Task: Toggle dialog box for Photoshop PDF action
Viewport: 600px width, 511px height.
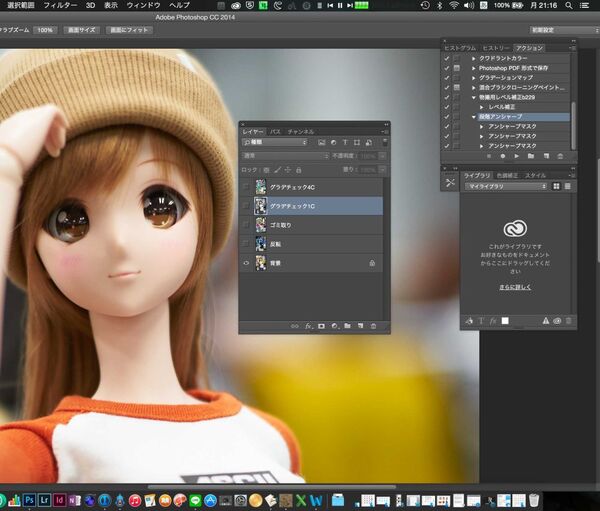Action: 457,68
